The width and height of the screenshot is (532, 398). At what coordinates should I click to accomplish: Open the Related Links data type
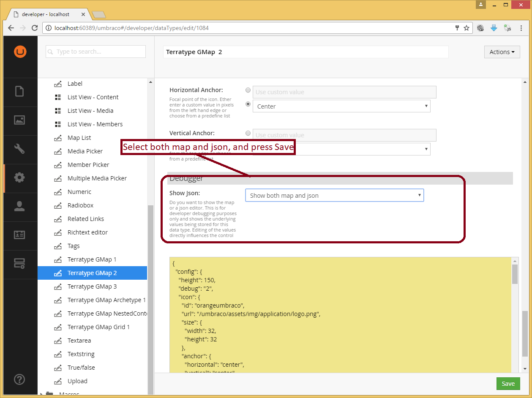[x=86, y=219]
